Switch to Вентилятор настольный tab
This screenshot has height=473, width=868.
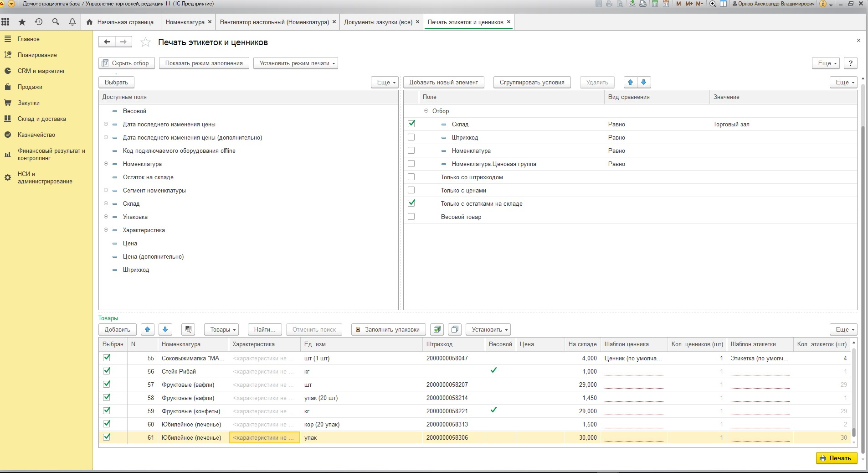point(274,22)
